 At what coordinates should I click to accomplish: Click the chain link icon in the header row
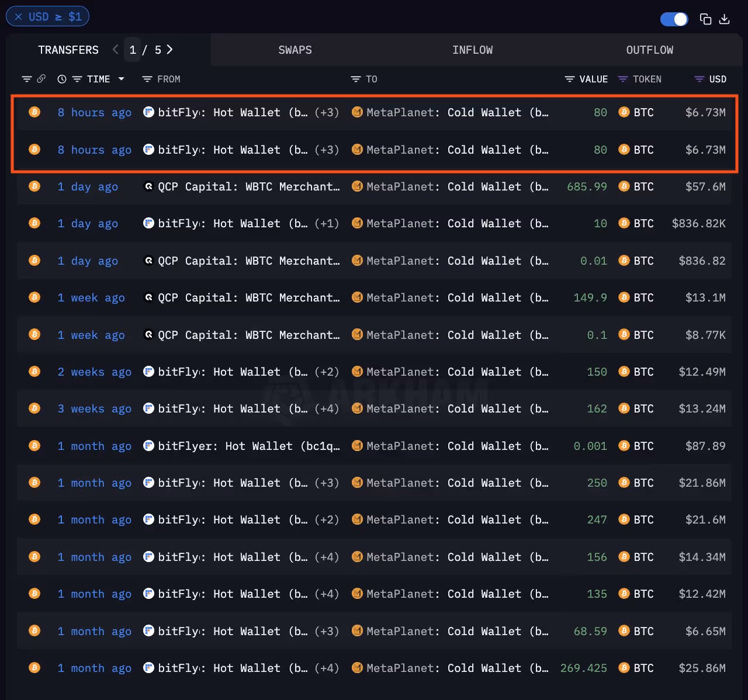coord(40,79)
